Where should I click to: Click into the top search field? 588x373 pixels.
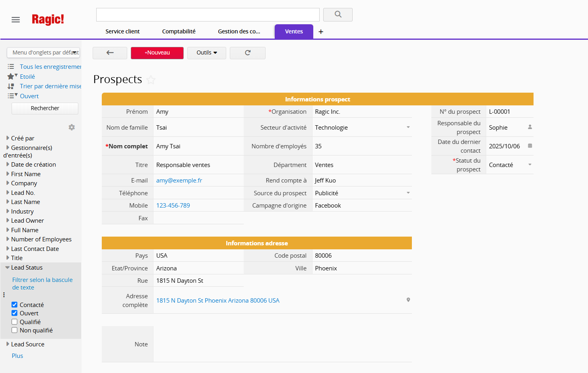(x=208, y=15)
